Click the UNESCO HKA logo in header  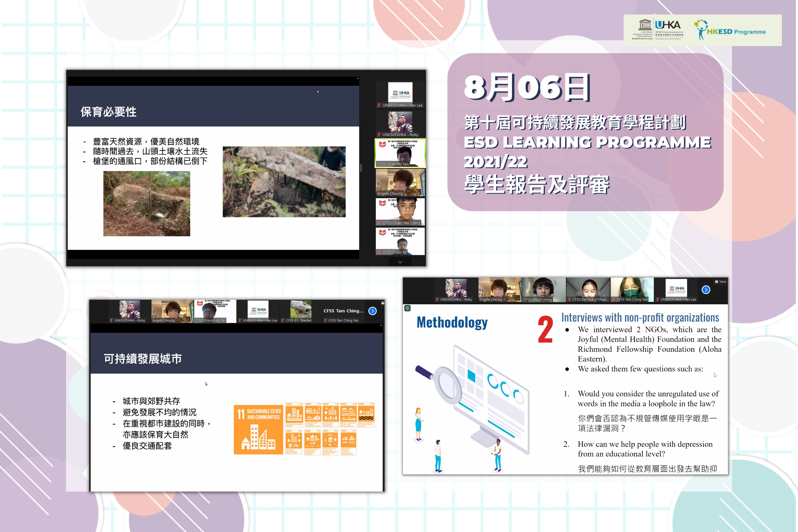pos(657,30)
